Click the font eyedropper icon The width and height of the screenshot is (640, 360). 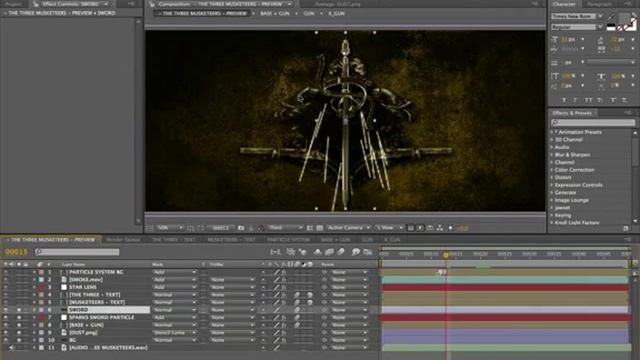611,17
